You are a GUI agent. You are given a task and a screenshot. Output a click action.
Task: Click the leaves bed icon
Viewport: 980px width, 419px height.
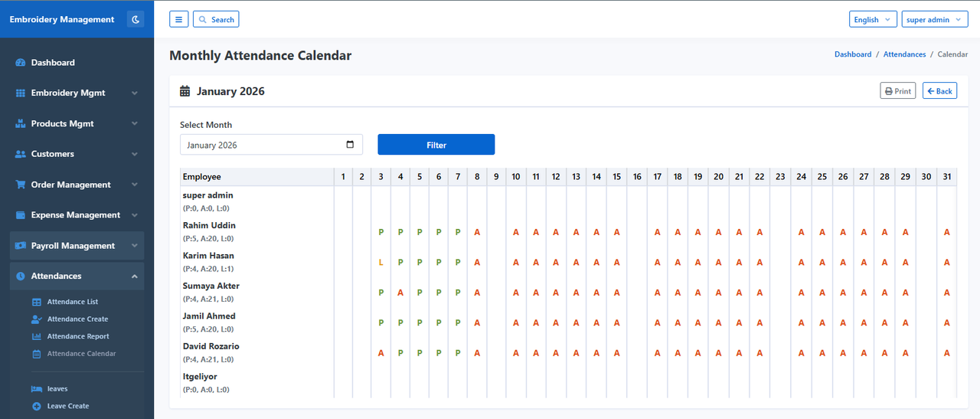coord(36,389)
